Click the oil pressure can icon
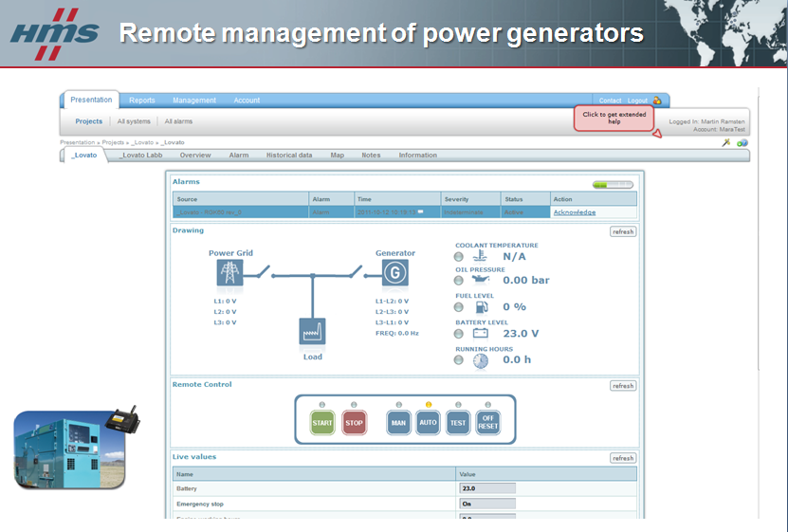The width and height of the screenshot is (788, 532). click(x=481, y=280)
